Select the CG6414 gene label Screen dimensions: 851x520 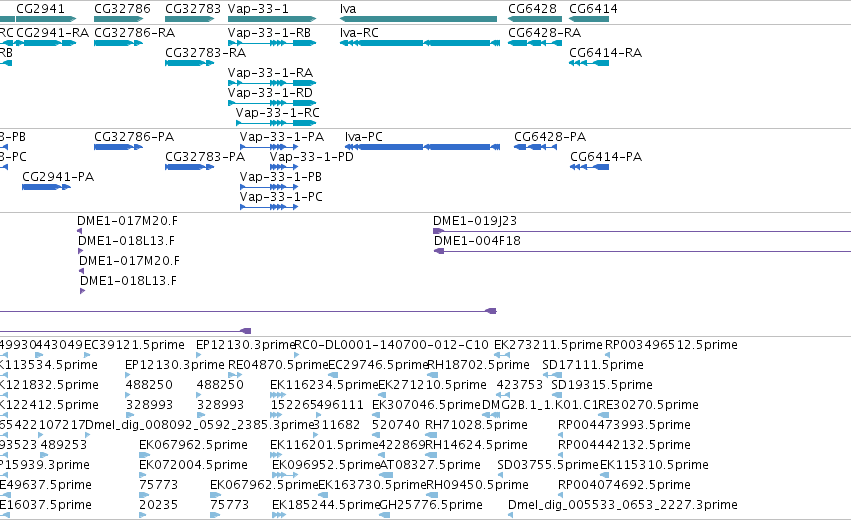click(593, 9)
